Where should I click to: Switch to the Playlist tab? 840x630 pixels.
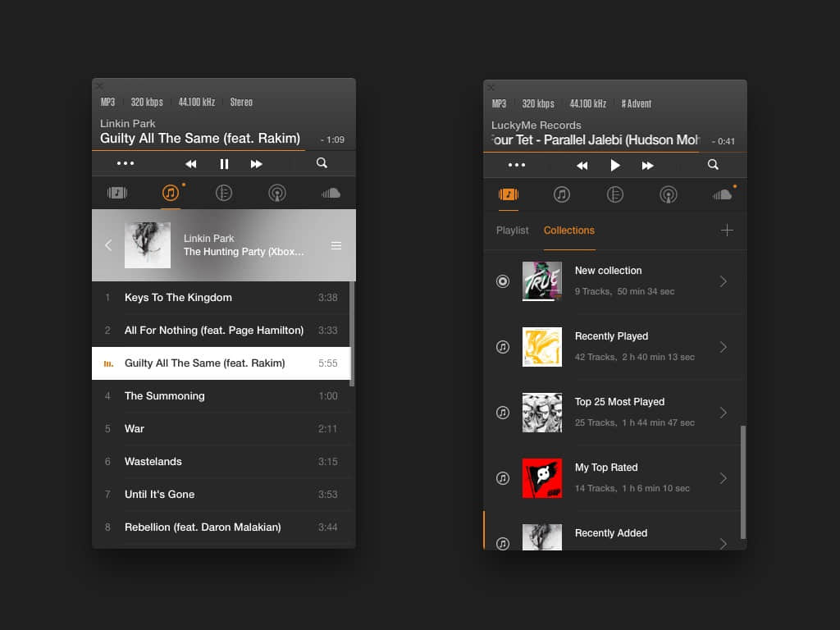512,231
